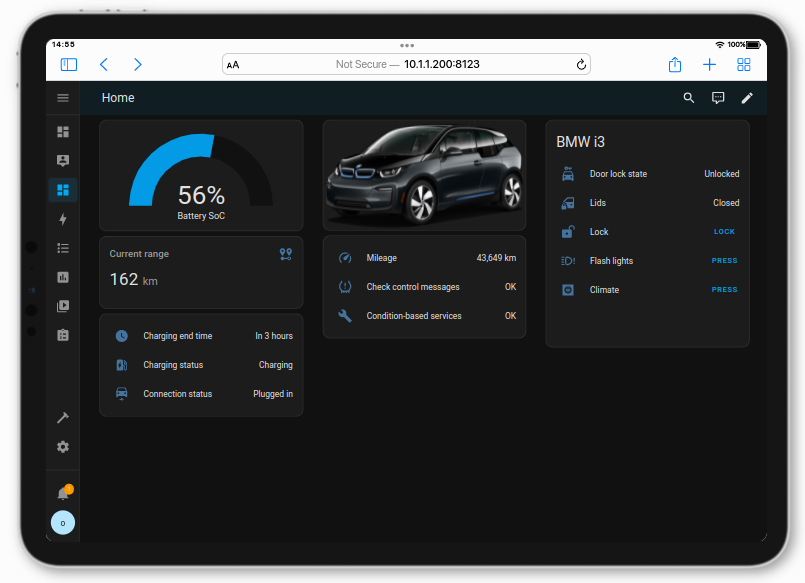
Task: Open the Charging end time row
Action: coord(201,336)
